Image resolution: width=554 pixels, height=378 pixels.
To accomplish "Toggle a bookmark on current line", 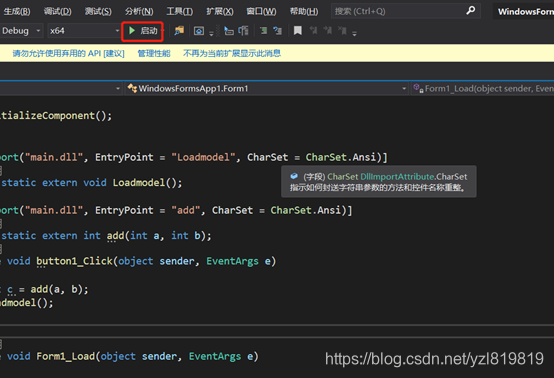I will pos(298,31).
